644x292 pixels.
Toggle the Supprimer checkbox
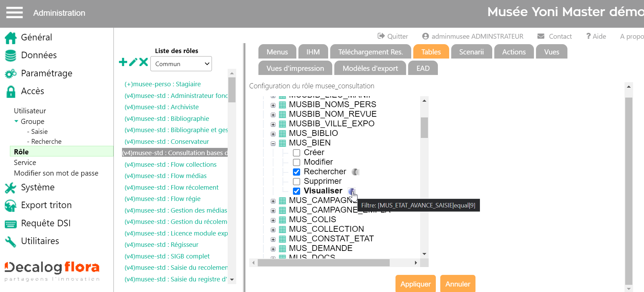(296, 181)
